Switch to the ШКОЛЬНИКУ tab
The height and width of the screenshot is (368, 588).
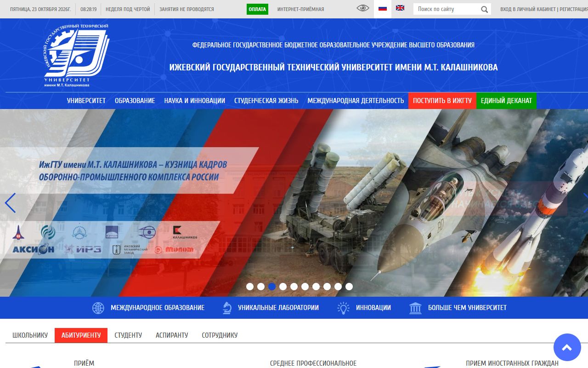click(x=30, y=335)
